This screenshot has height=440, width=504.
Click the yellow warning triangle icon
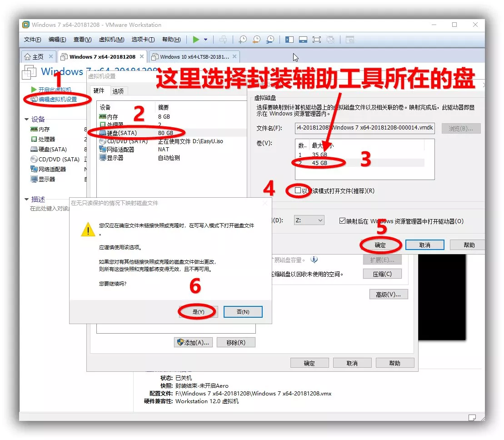pos(88,230)
